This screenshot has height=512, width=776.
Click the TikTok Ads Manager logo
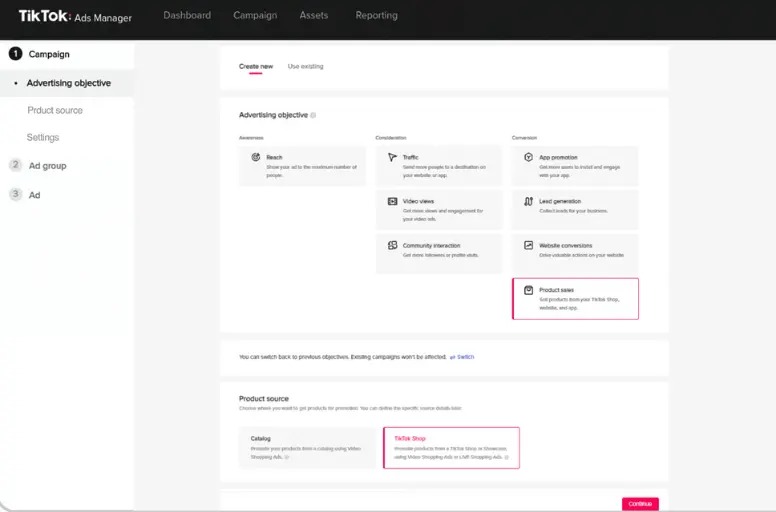tap(75, 16)
